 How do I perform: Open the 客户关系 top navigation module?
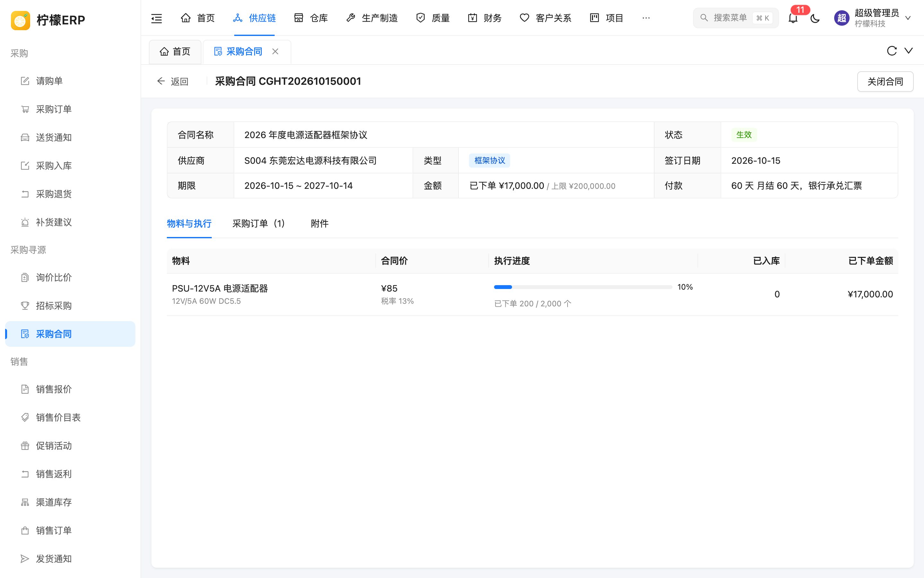pyautogui.click(x=546, y=18)
